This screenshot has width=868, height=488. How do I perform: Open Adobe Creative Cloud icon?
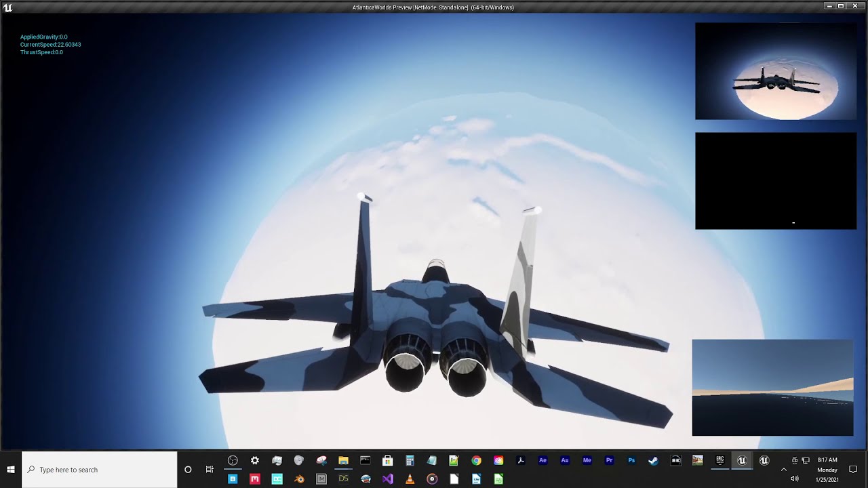click(x=498, y=460)
